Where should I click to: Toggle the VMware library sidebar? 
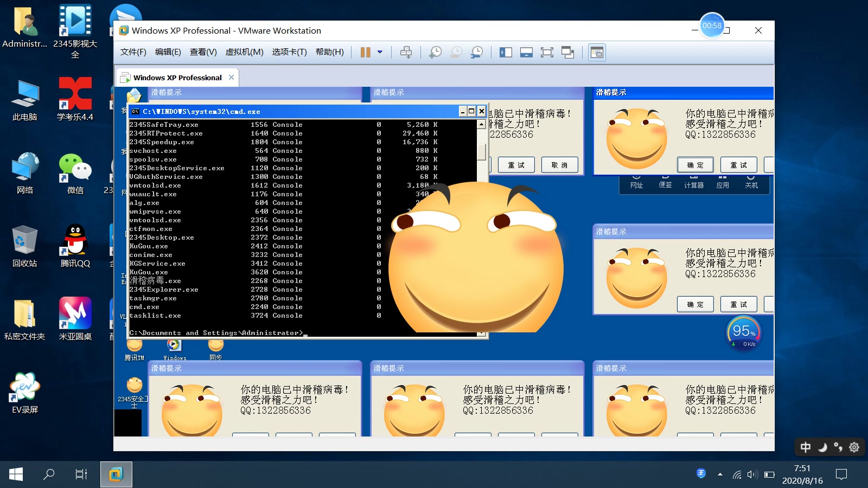(506, 52)
